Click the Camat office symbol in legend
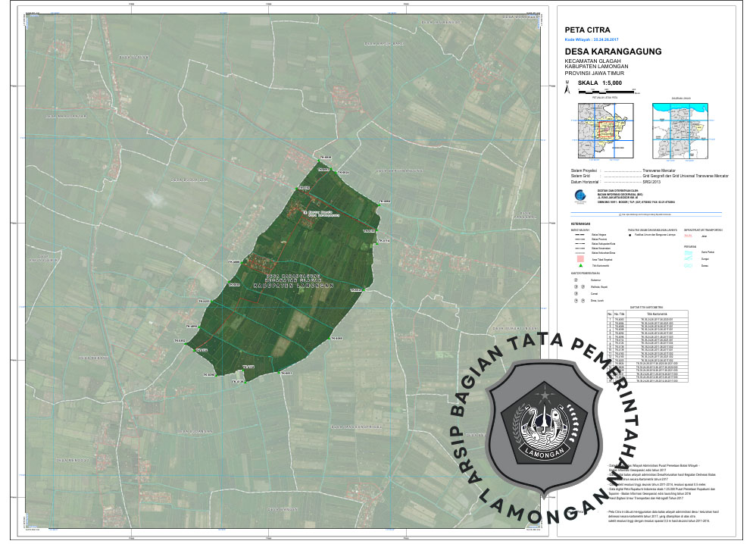756x544 pixels. click(576, 294)
